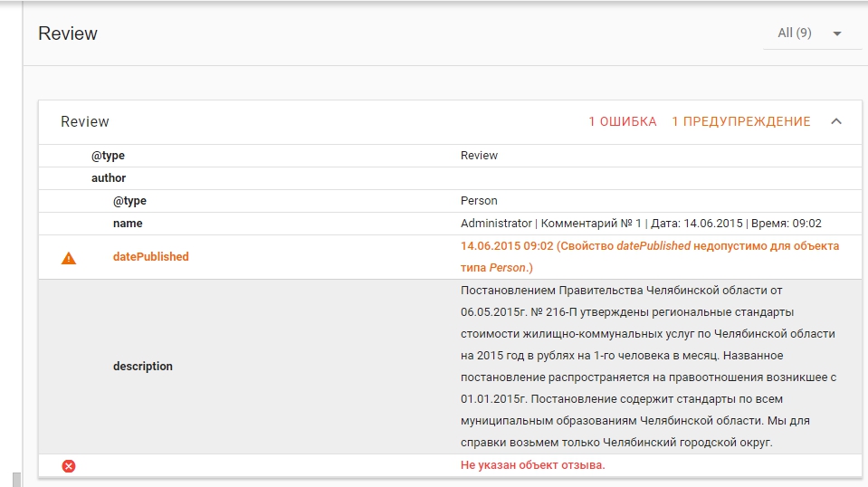Click the author property row
This screenshot has width=868, height=487.
(x=109, y=178)
